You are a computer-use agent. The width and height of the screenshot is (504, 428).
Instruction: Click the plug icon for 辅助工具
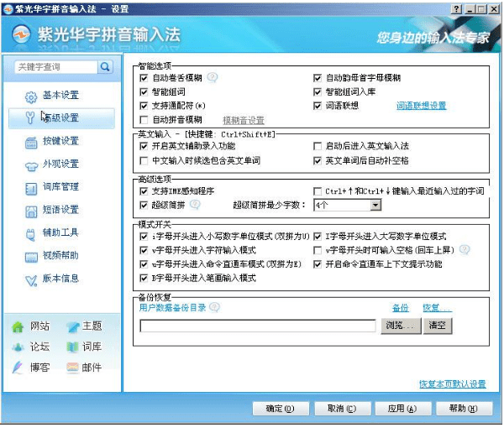click(30, 234)
